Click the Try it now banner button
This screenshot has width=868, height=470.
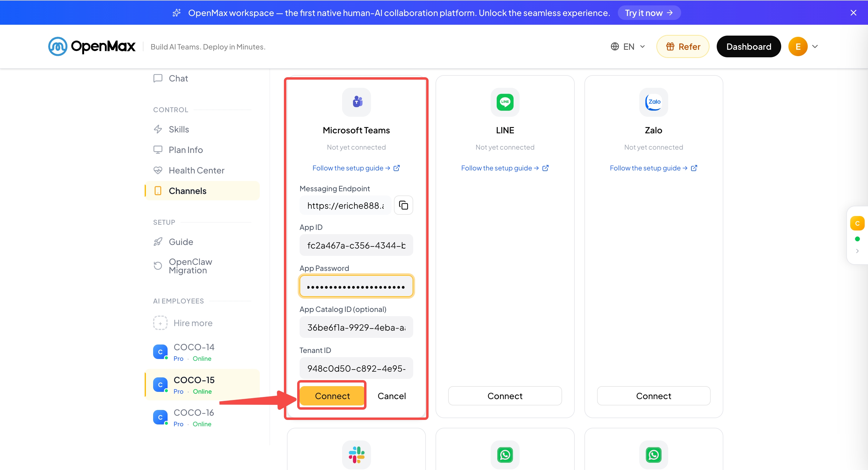pos(649,13)
